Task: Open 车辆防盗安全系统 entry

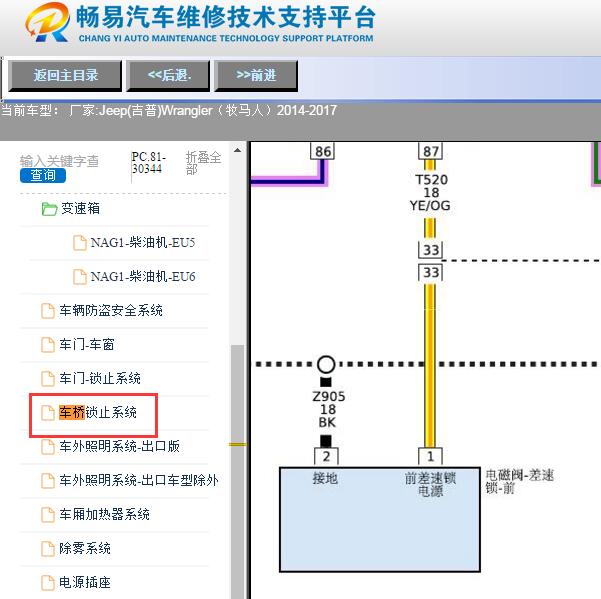Action: [111, 310]
